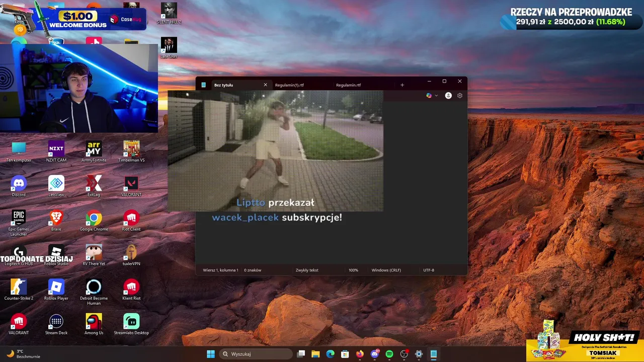
Task: Select the Detroit Become Human icon
Action: 94,292
